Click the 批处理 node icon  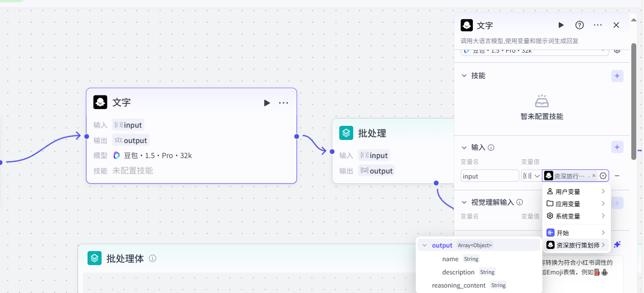tap(346, 133)
